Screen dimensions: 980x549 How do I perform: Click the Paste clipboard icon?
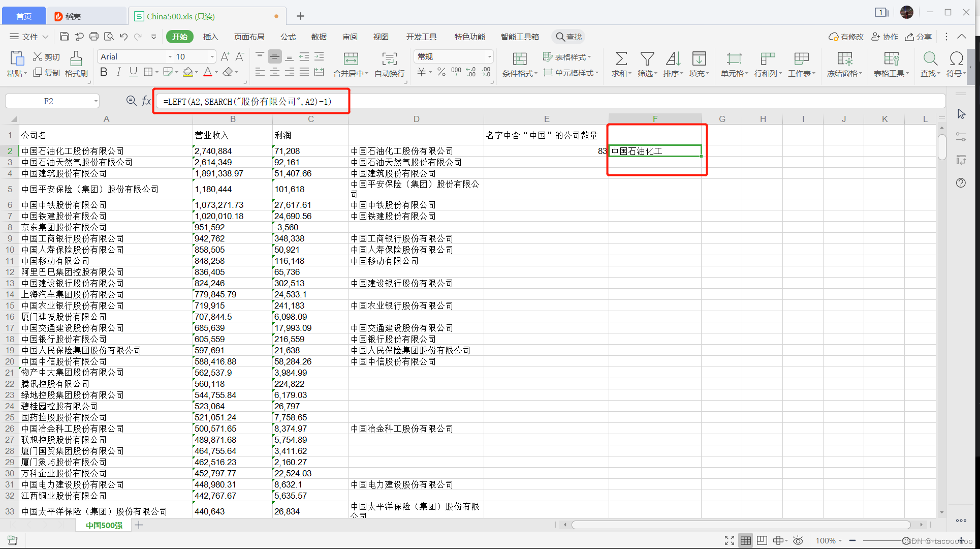tap(17, 58)
